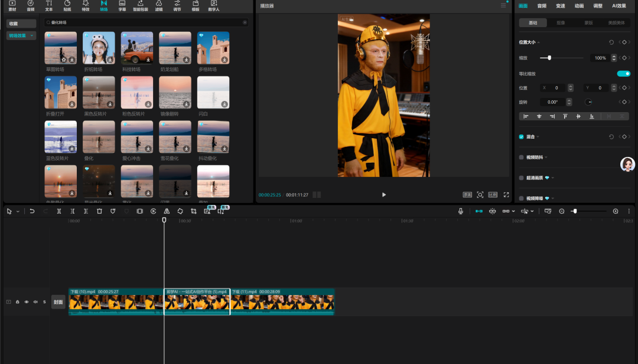Click the 缩放 scale slider handle
Image resolution: width=638 pixels, height=364 pixels.
click(x=549, y=58)
